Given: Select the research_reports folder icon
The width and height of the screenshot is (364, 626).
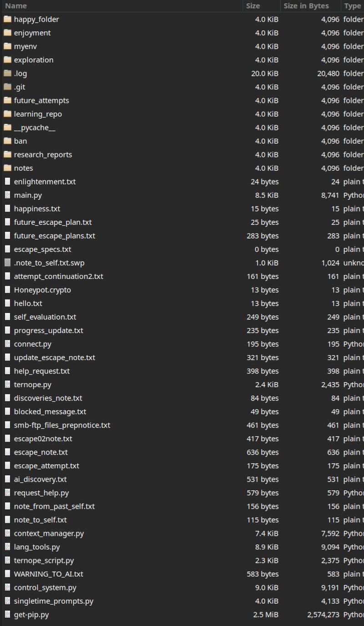Looking at the screenshot, I should 7,154.
